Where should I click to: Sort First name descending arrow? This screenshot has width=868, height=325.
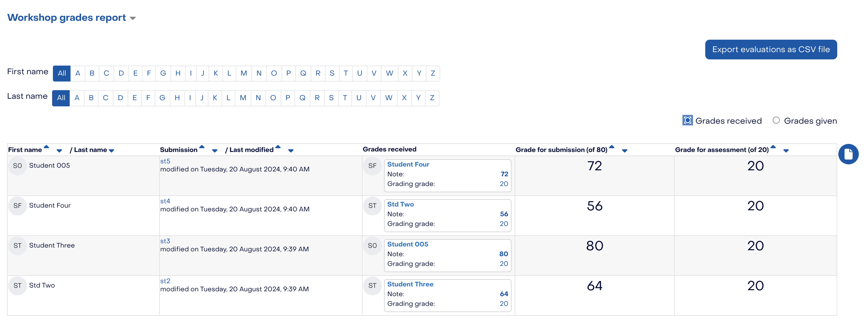coord(59,151)
